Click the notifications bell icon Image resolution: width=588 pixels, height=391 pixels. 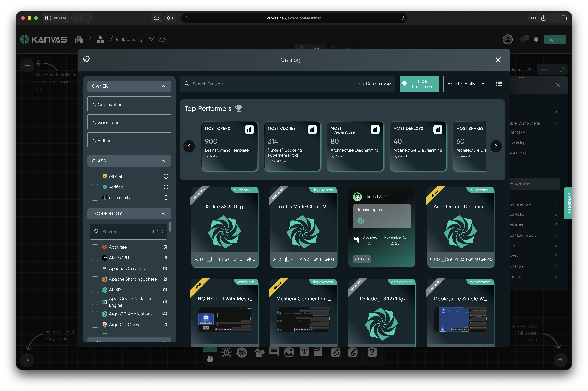(x=536, y=39)
